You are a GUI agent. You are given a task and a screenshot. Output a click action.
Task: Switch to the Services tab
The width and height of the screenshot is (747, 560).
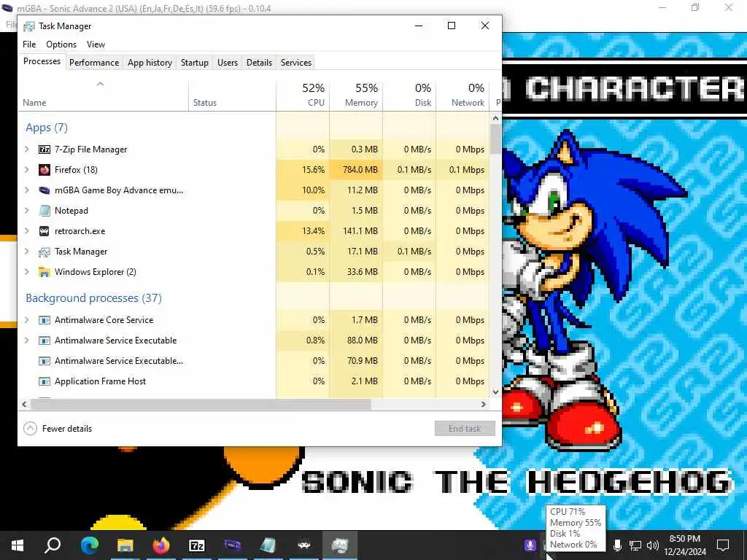click(x=296, y=63)
